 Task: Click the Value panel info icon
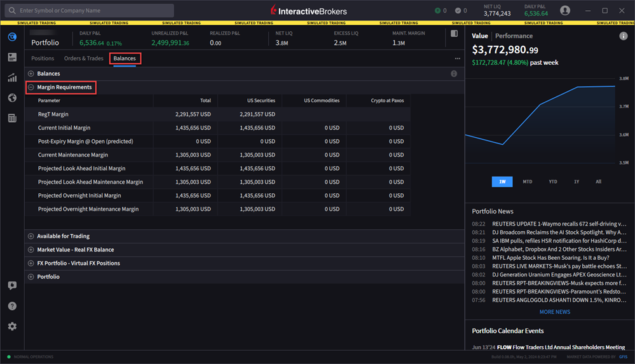[624, 36]
